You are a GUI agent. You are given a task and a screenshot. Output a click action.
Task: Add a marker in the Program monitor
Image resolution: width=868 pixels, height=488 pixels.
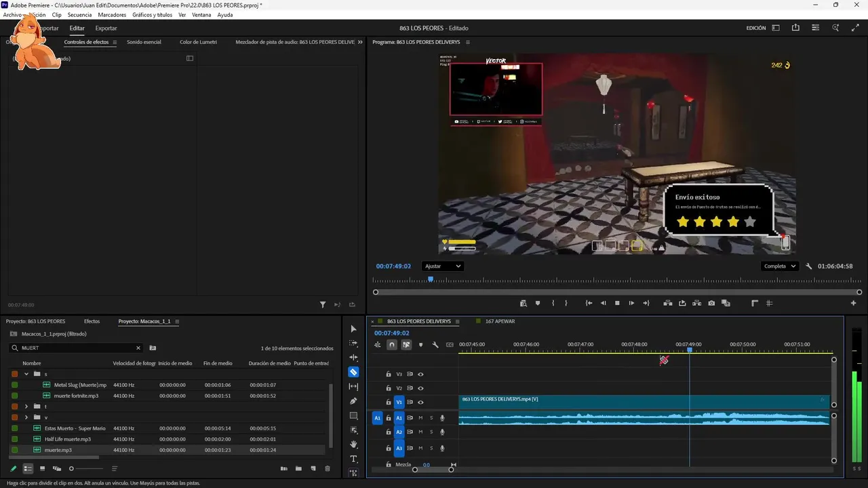coord(538,304)
